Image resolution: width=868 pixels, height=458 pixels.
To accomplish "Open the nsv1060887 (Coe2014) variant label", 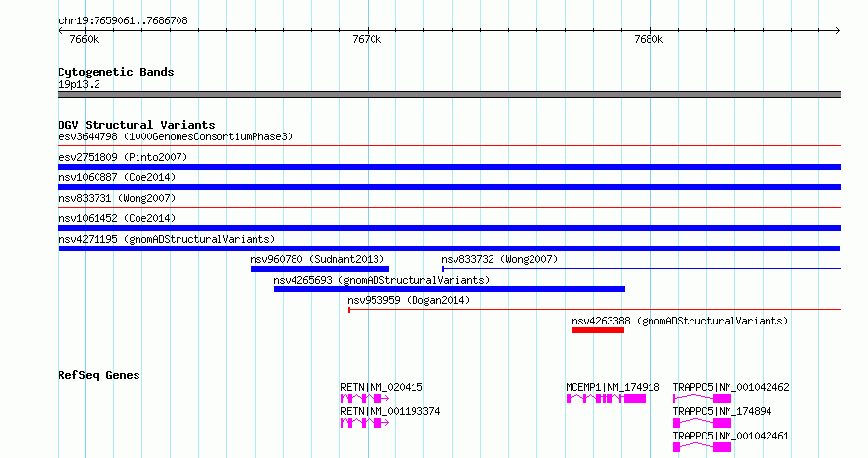I will [117, 177].
